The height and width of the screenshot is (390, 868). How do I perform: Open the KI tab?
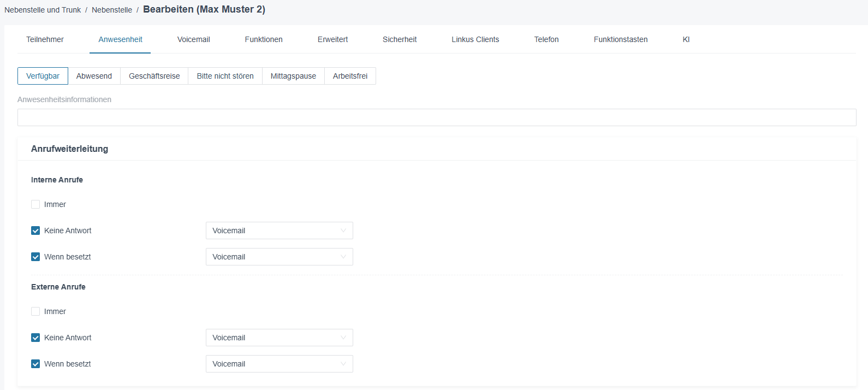[x=686, y=39]
